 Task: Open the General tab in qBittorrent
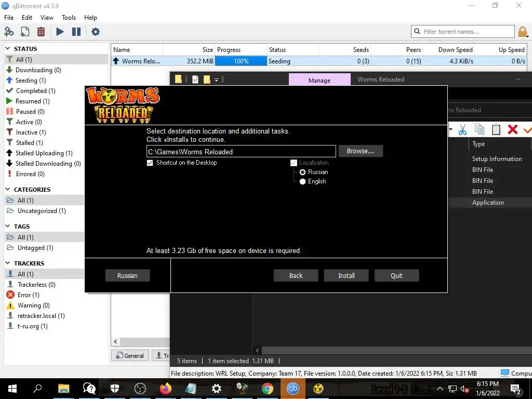click(x=130, y=355)
